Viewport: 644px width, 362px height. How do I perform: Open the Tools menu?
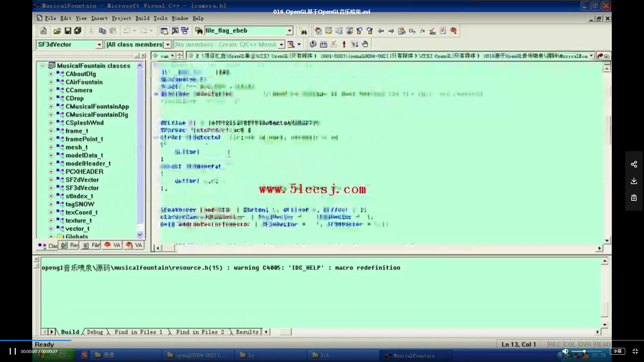160,18
